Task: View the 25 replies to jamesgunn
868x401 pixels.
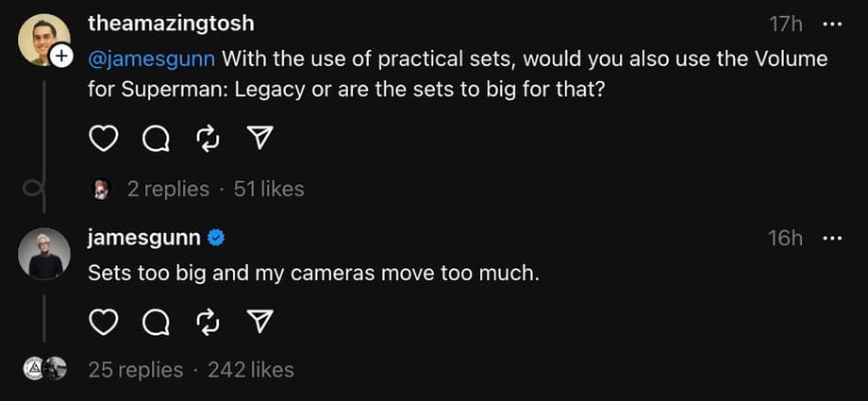Action: [136, 370]
